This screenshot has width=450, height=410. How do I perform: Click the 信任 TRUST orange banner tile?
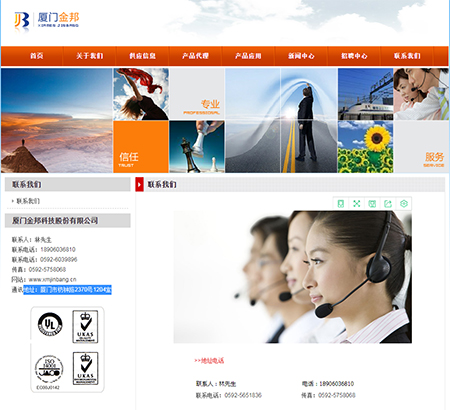[141, 147]
